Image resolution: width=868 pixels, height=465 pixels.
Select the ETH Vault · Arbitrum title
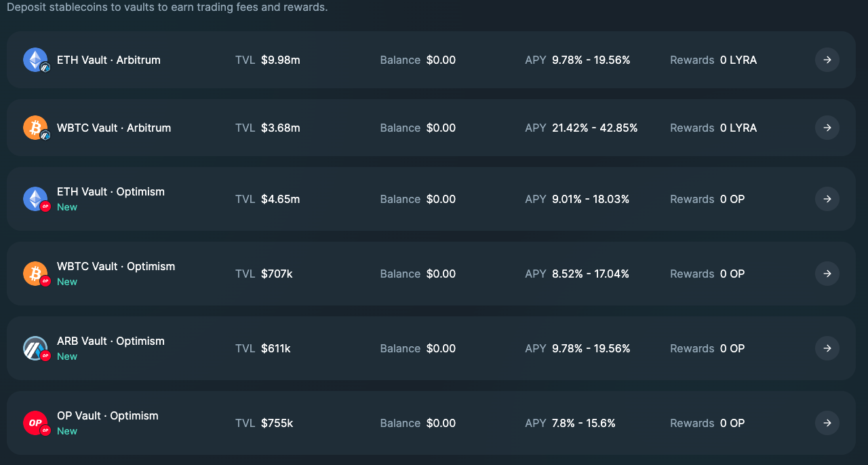tap(108, 60)
